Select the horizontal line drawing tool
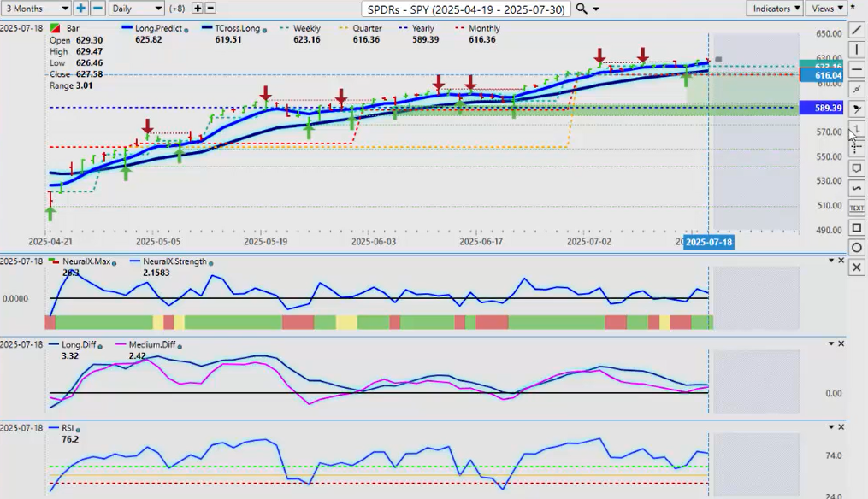Screen dimensions: 868x499 pos(857,69)
